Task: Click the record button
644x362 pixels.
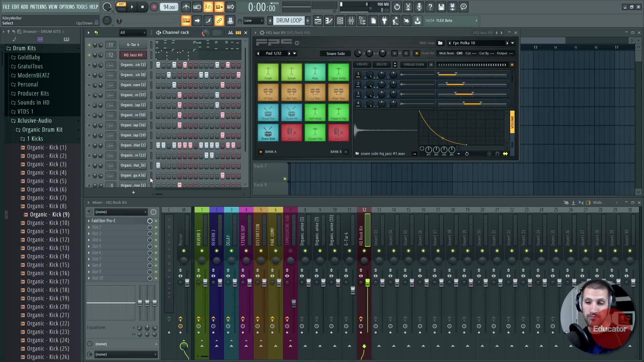Action: pos(154,7)
